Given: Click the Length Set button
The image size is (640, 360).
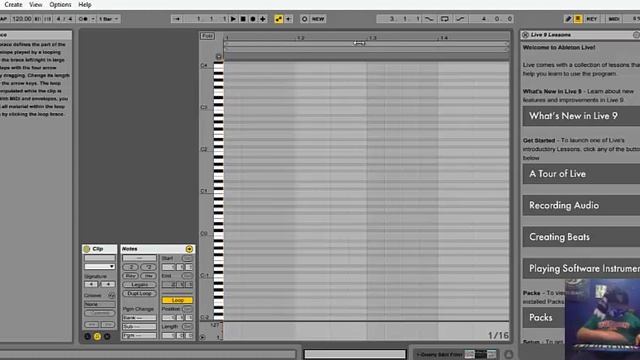Looking at the screenshot, I should 187,327.
